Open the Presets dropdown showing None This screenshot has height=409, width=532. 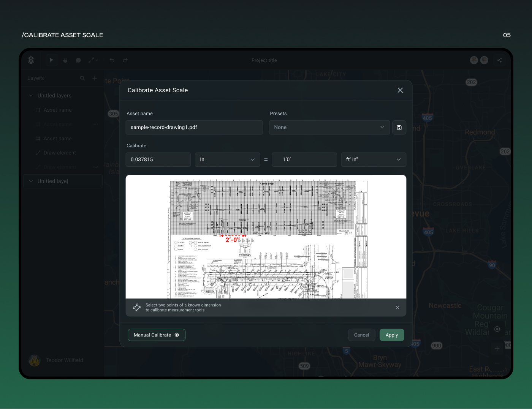click(329, 127)
